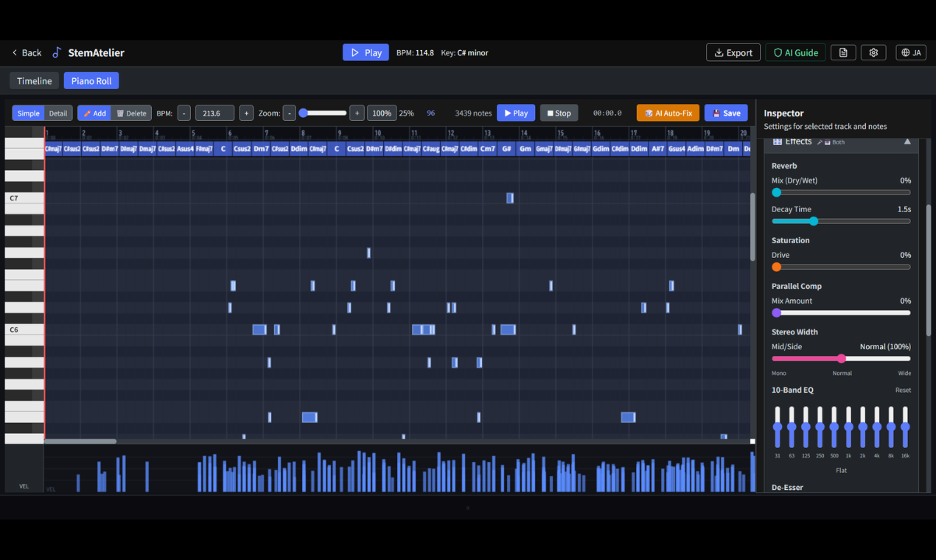The width and height of the screenshot is (936, 560).
Task: Collapse the Effects section triangle
Action: click(907, 141)
